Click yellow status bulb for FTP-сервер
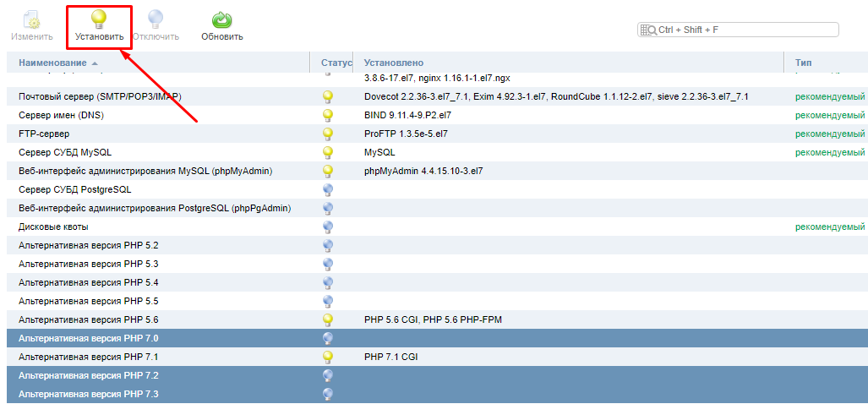The image size is (868, 404). point(328,134)
